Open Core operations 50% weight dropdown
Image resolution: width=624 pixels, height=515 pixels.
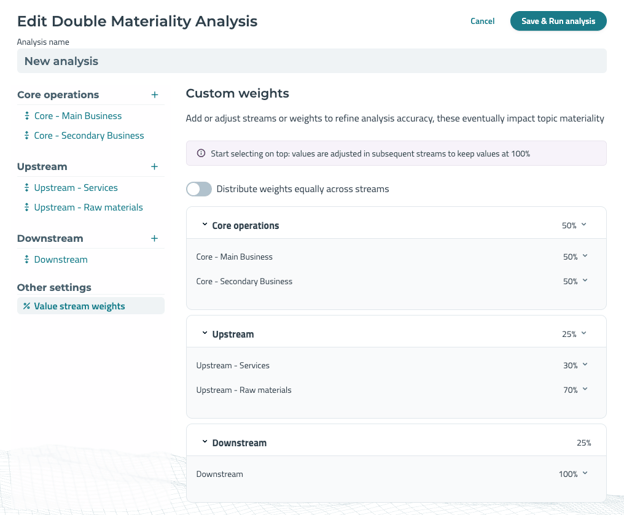(574, 226)
